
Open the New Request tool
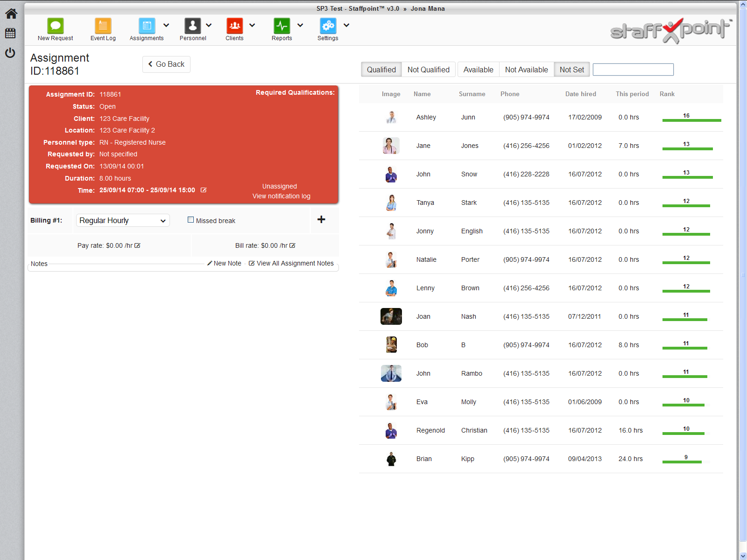point(55,29)
